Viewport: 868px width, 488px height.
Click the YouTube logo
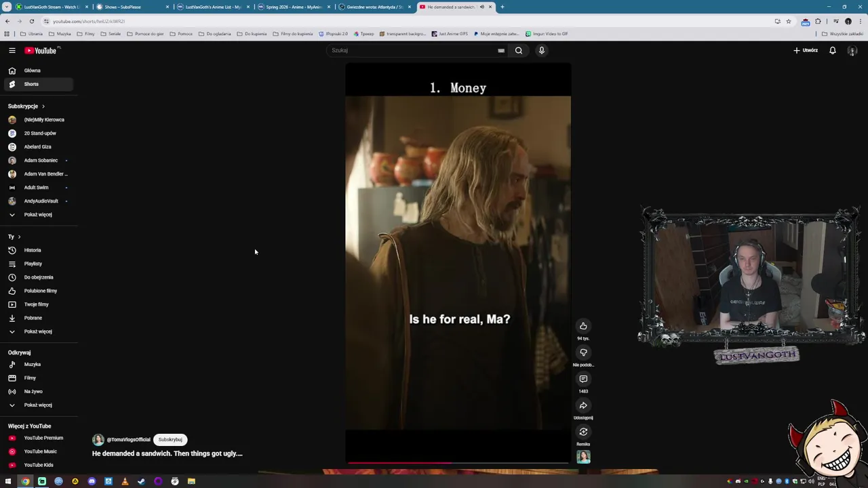(x=42, y=50)
